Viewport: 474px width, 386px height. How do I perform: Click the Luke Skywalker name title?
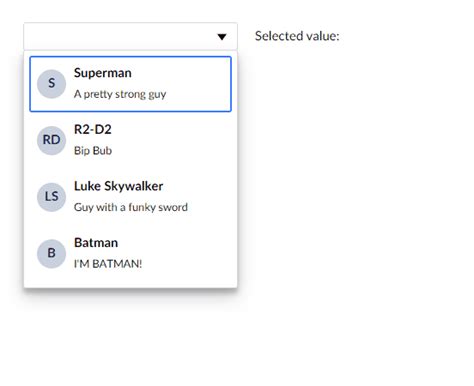(118, 186)
